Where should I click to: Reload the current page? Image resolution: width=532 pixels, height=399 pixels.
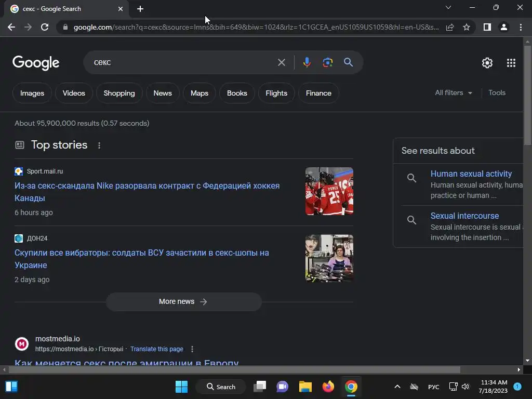tap(45, 27)
